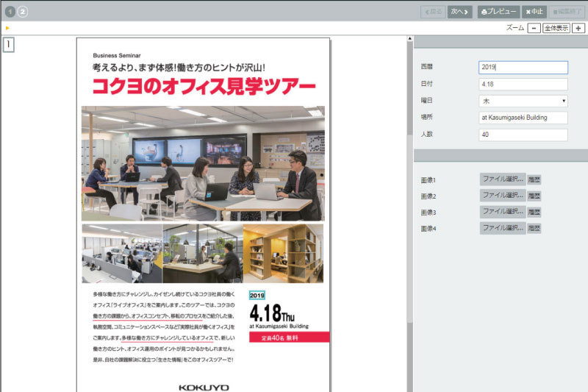Choose file for 画像3

[x=503, y=212]
